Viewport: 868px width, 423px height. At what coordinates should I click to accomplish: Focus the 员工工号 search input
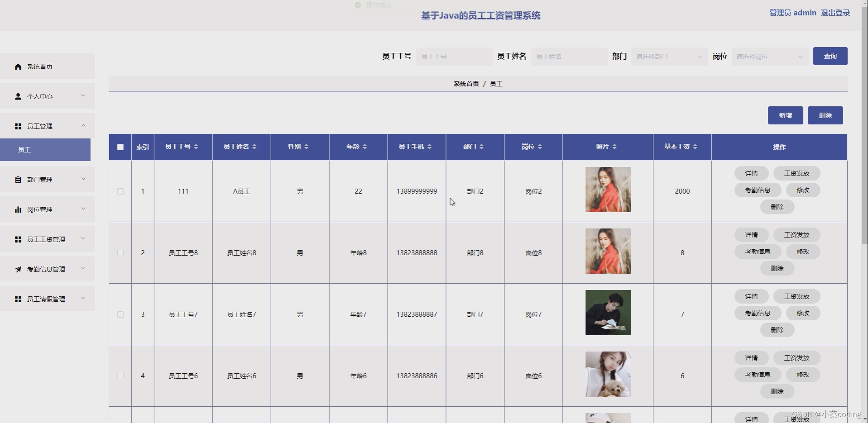pos(454,57)
